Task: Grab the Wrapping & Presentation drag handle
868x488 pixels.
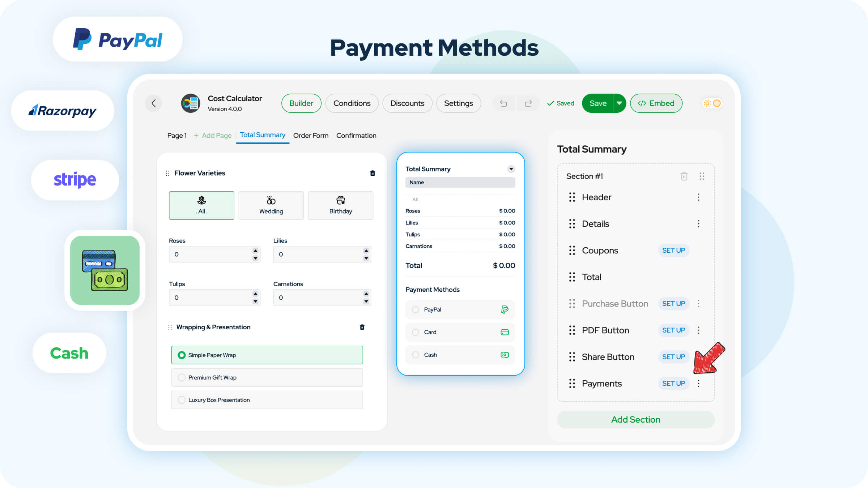Action: point(170,327)
